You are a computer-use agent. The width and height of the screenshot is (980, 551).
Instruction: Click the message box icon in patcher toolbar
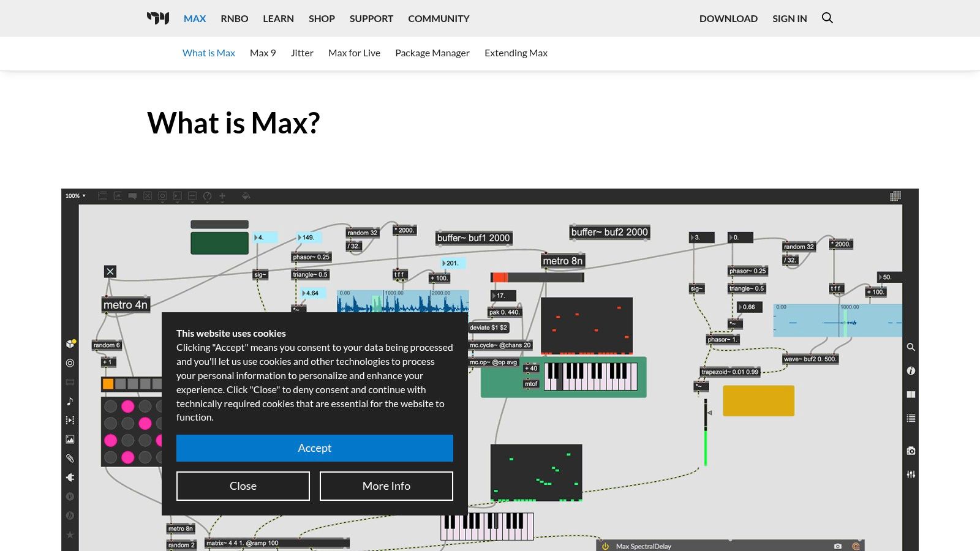(117, 196)
